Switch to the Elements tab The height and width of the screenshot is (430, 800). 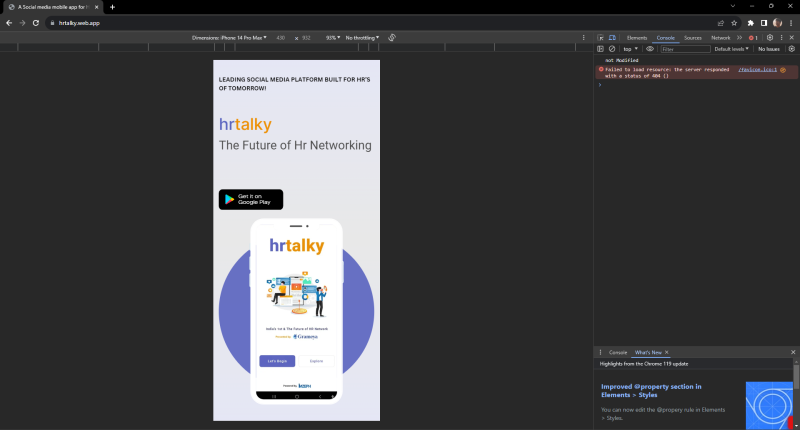pyautogui.click(x=637, y=38)
